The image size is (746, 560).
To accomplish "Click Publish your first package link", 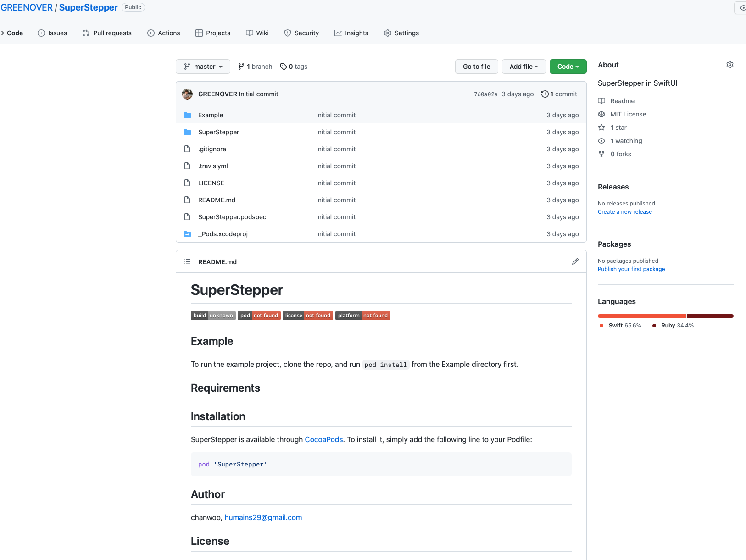I will tap(631, 269).
